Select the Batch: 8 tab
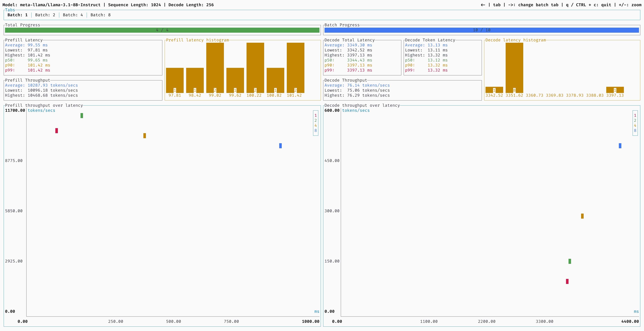 click(100, 15)
